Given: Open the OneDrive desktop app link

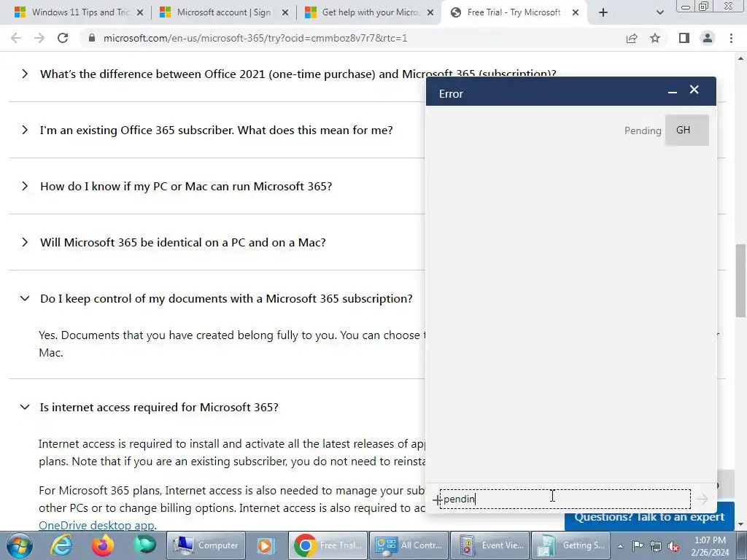Looking at the screenshot, I should pyautogui.click(x=98, y=525).
